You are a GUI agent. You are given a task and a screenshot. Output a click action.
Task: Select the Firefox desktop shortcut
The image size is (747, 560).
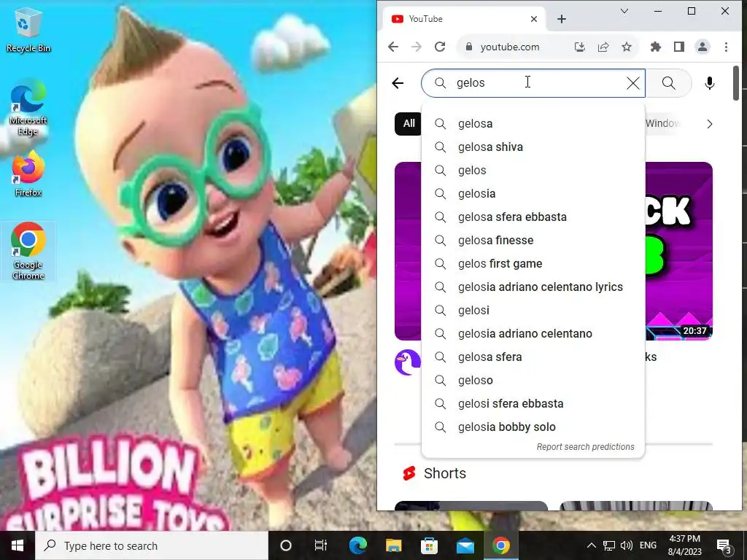[x=28, y=174]
